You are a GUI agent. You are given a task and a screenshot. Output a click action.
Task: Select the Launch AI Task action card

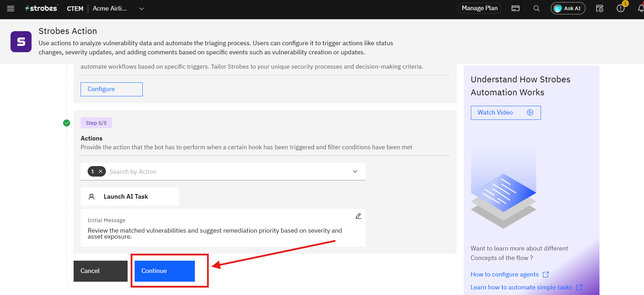point(130,197)
